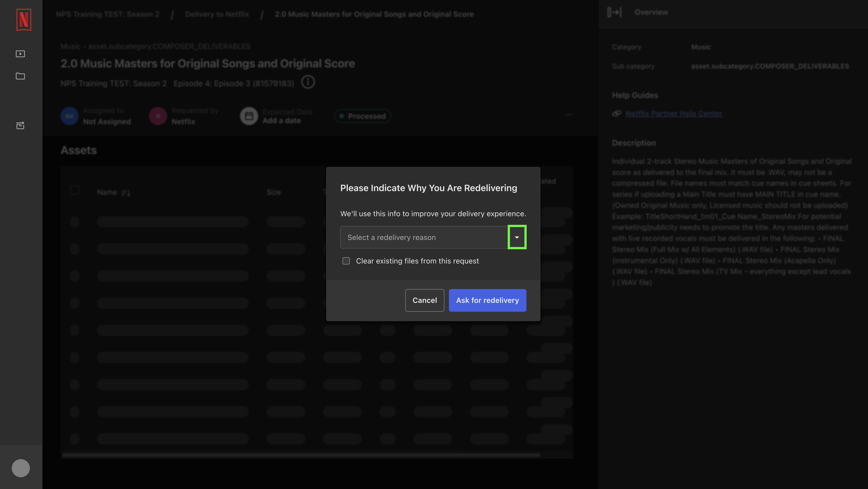The width and height of the screenshot is (868, 489).
Task: Click the user avatar circle at bottom
Action: 20,468
